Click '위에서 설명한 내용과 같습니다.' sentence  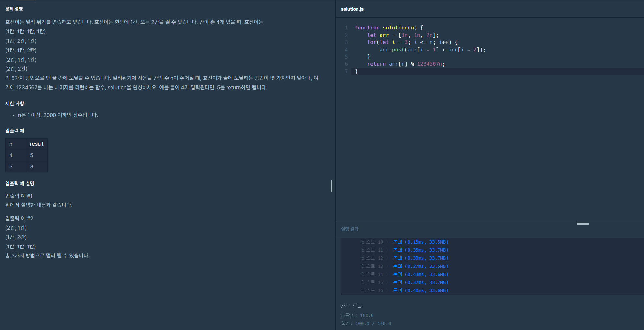point(39,205)
